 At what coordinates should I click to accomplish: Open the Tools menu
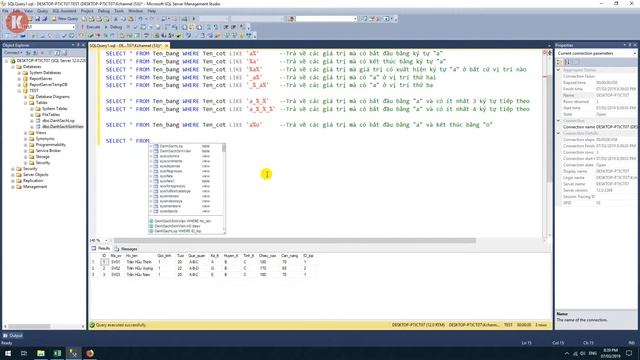click(119, 11)
